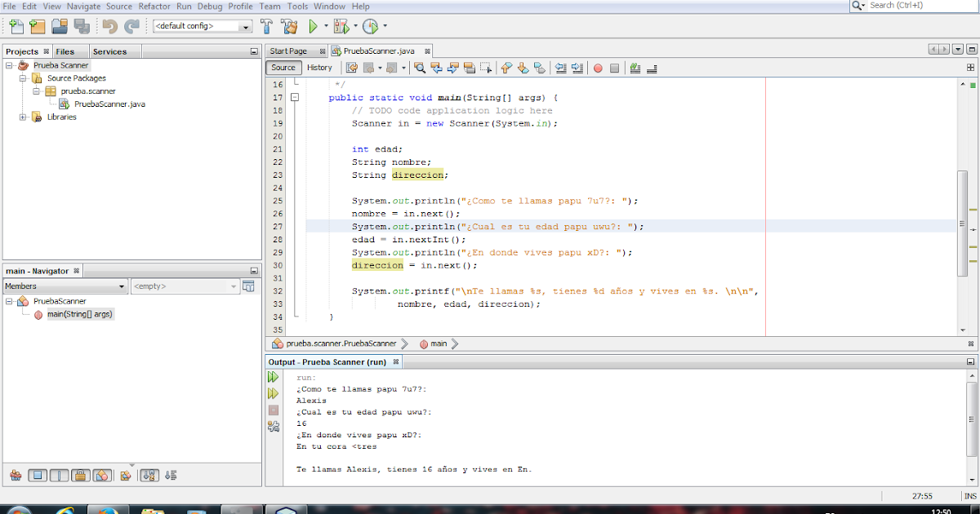Toggle Show Inner Classes filter in Navigator
This screenshot has width=980, height=514.
coord(101,475)
